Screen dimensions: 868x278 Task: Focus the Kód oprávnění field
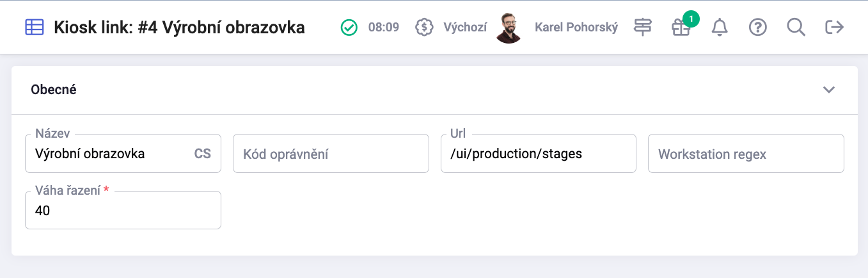331,153
